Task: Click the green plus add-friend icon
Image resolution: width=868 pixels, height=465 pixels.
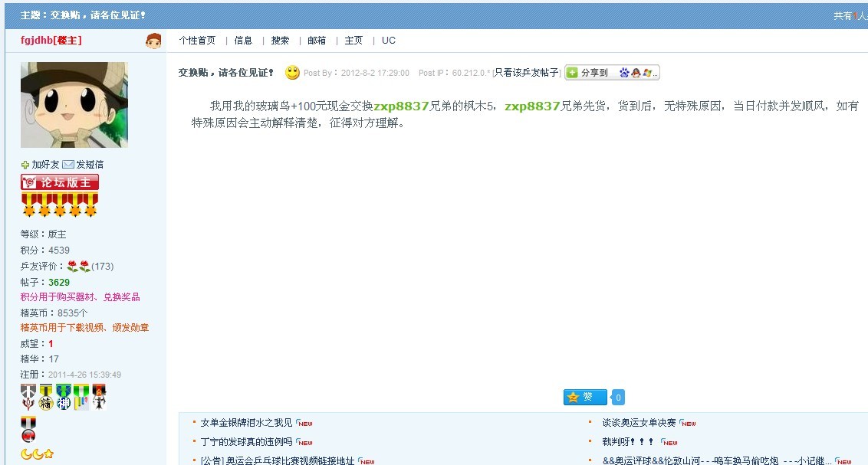Action: 25,165
